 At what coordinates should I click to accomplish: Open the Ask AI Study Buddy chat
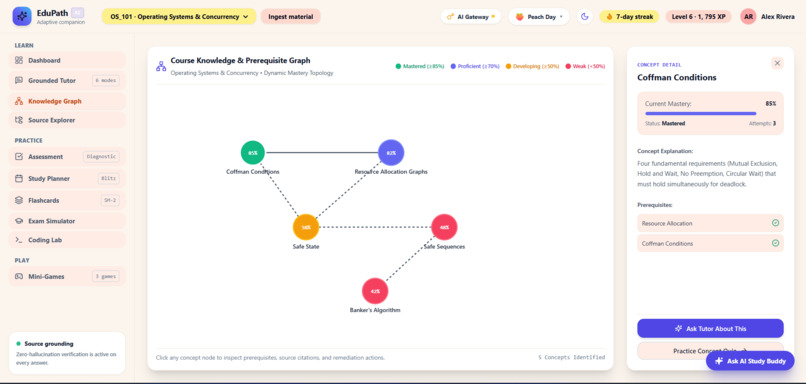coord(750,361)
